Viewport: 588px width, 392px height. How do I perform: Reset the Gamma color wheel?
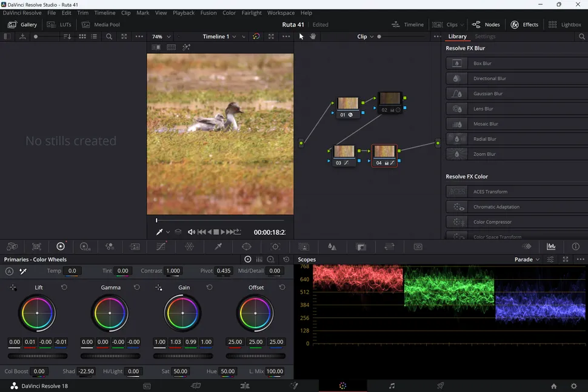[136, 287]
